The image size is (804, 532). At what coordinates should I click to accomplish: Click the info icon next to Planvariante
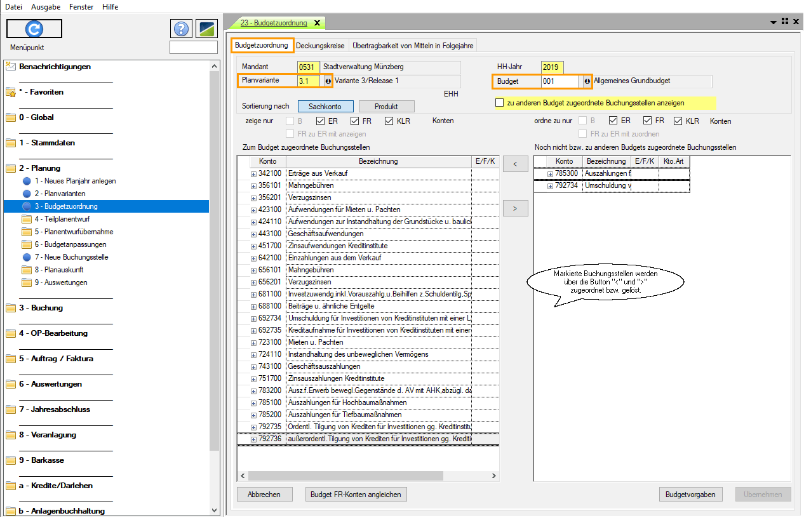point(328,81)
